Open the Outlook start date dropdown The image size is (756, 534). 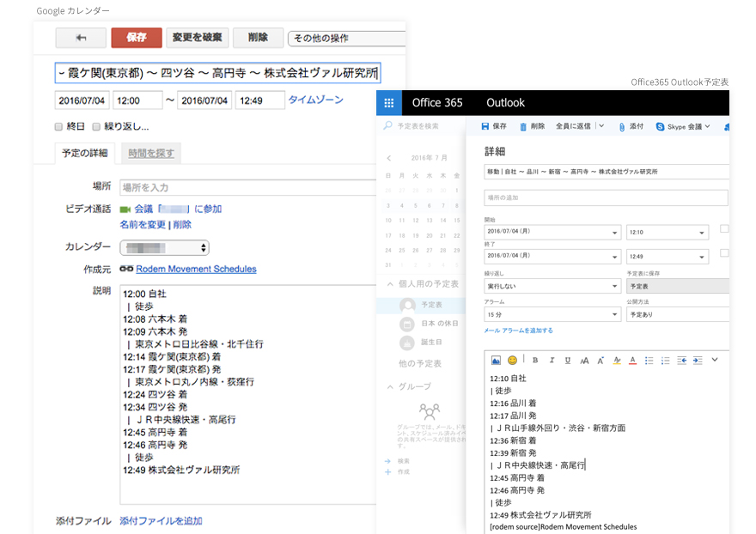tap(552, 232)
